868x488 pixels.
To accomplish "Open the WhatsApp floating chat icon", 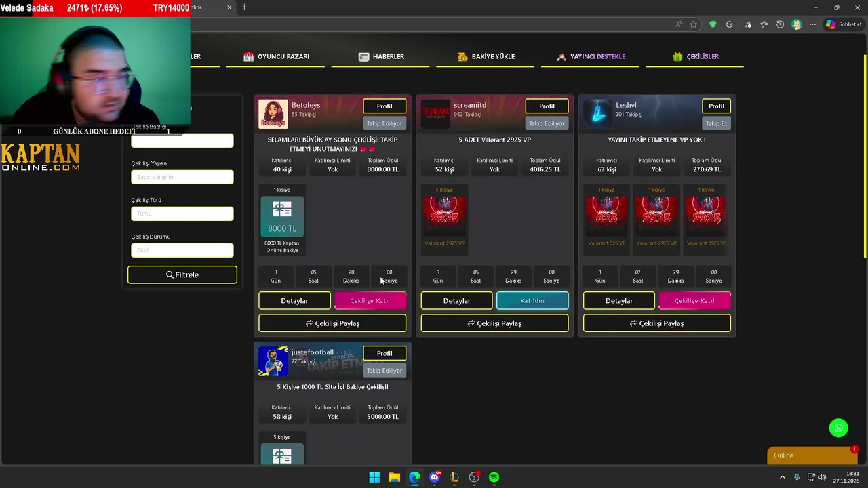I will (839, 428).
